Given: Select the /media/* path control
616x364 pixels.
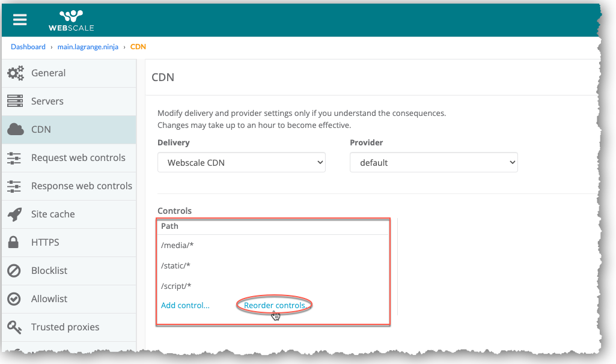Looking at the screenshot, I should point(177,245).
